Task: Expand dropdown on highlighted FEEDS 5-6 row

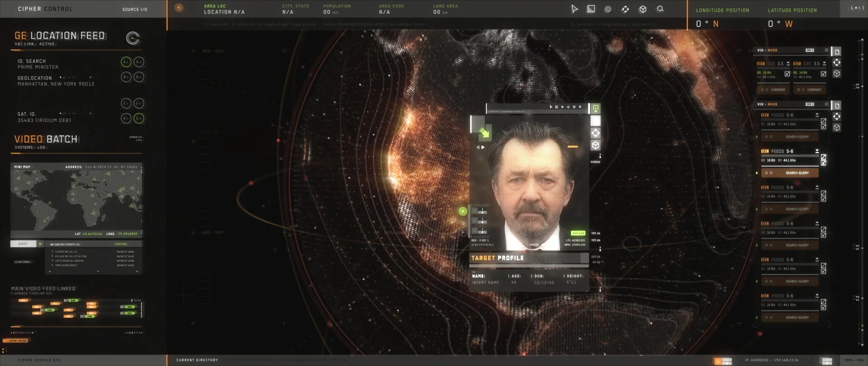Action: [817, 151]
